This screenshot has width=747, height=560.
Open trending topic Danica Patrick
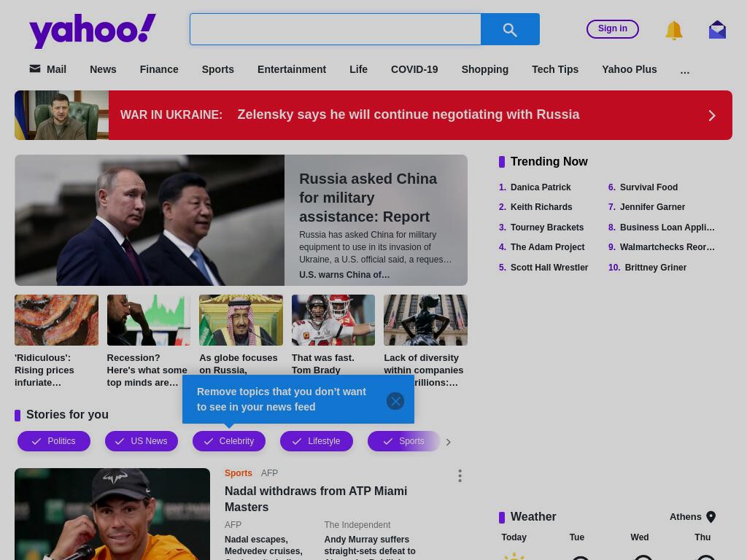[x=541, y=187]
